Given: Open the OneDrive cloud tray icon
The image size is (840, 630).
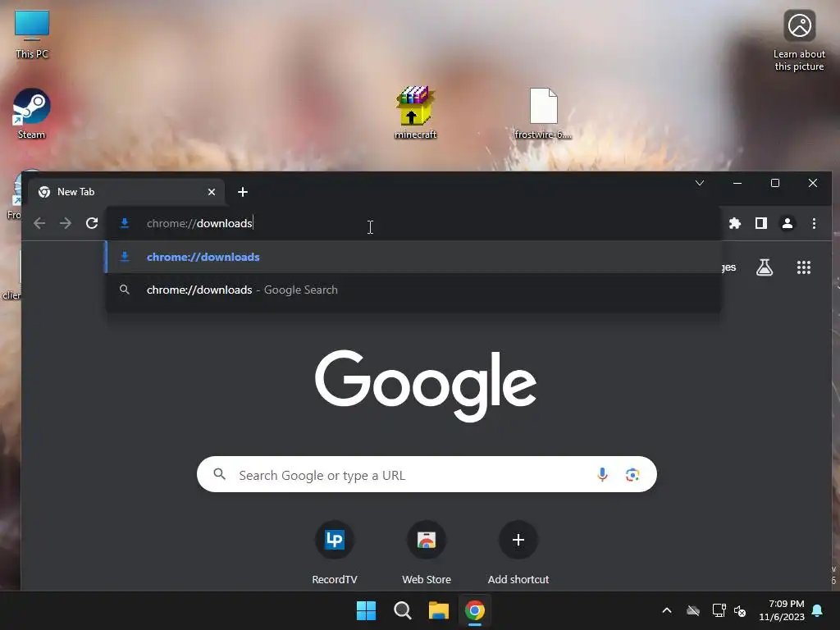Looking at the screenshot, I should click(693, 610).
